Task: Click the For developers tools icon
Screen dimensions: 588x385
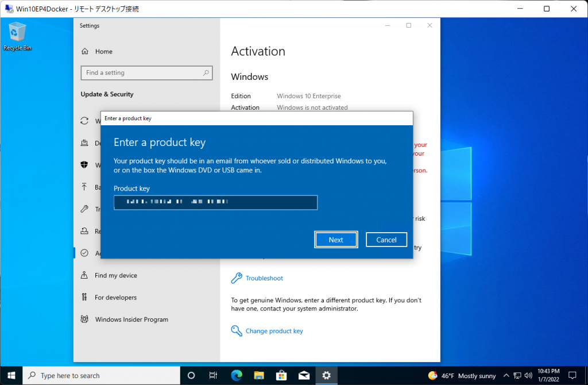Action: (84, 297)
